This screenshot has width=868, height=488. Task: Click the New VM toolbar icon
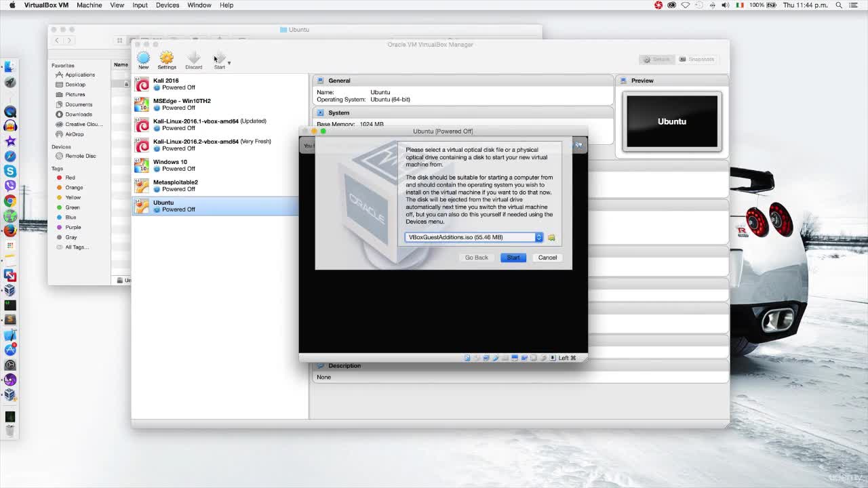143,60
